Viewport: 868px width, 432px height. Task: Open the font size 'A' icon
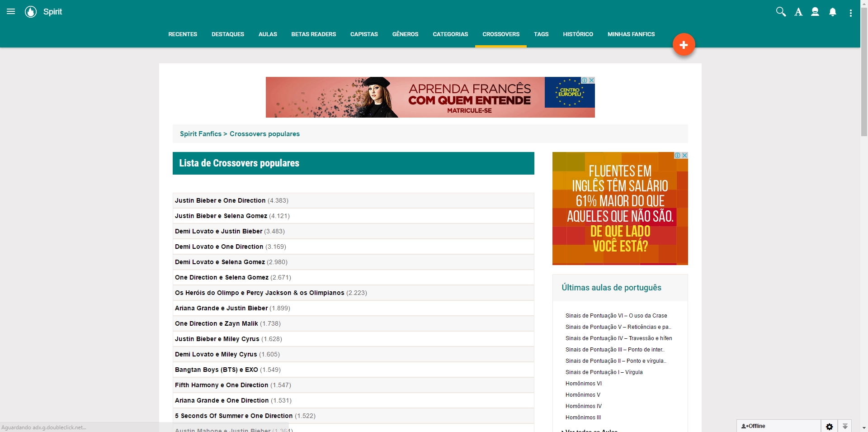[798, 12]
